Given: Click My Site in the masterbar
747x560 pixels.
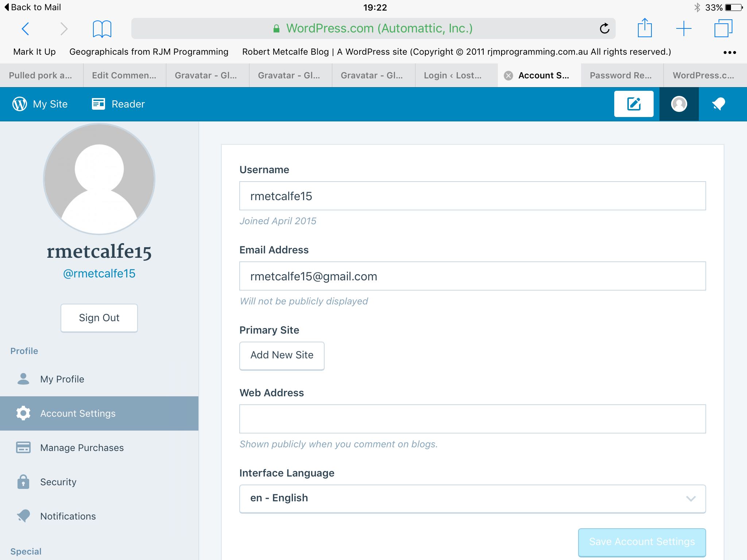Looking at the screenshot, I should pos(50,104).
